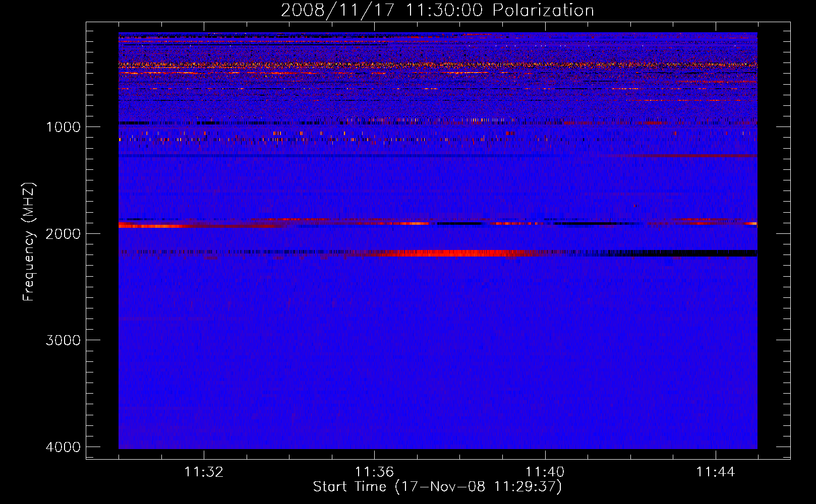The width and height of the screenshot is (816, 504).
Task: Click the bright red emission band near 2200 MHz
Action: tap(454, 253)
